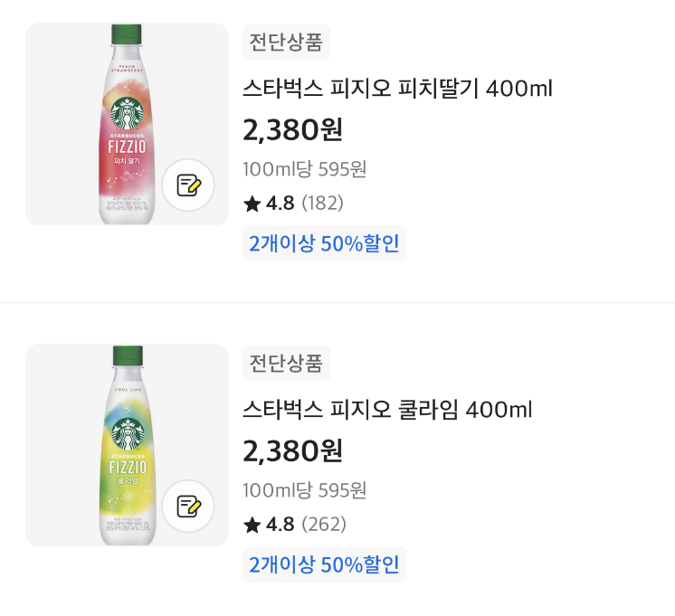Click the 100ml당 595원 text under 쿨라임
675x616 pixels.
click(x=304, y=490)
